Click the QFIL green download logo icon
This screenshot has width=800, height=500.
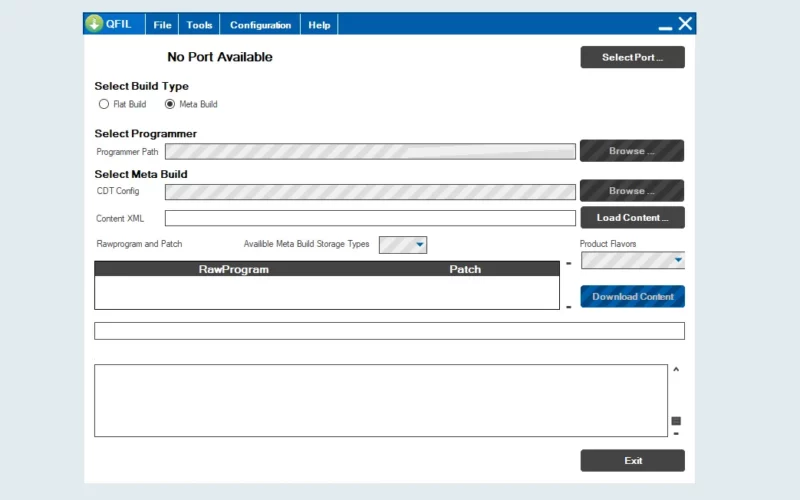point(94,23)
